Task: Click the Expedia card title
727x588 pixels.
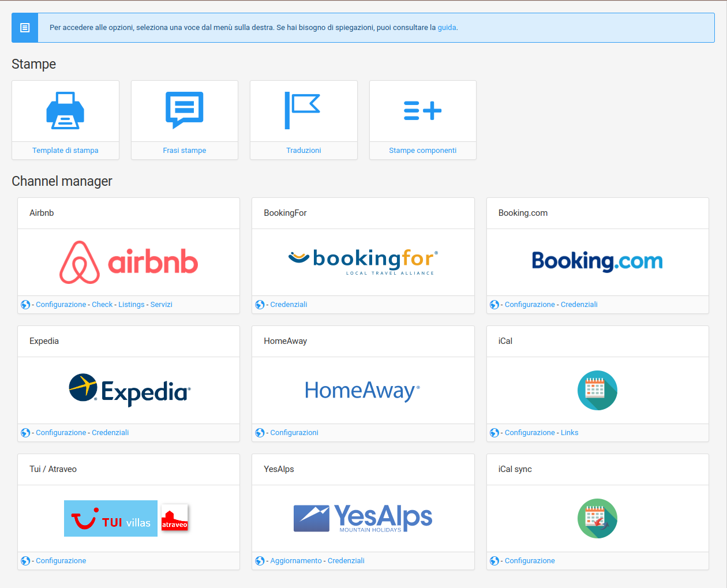Action: tap(44, 341)
